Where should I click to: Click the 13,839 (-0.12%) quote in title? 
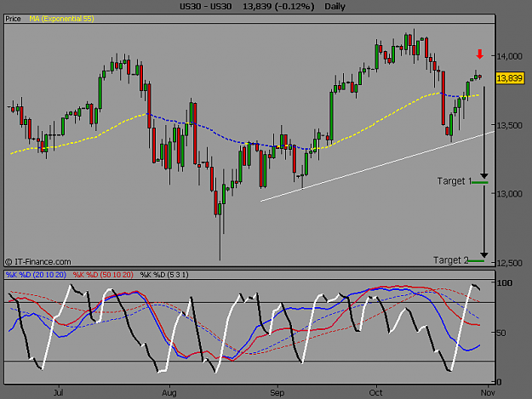pos(278,7)
